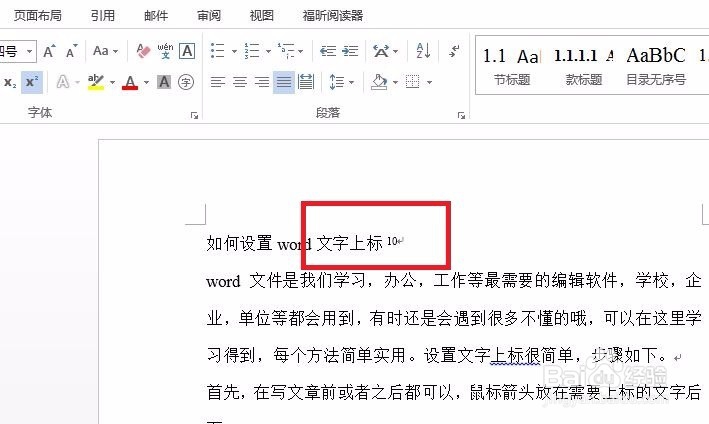The height and width of the screenshot is (424, 709).
Task: Open the phonetic guide wén tool
Action: (x=165, y=51)
